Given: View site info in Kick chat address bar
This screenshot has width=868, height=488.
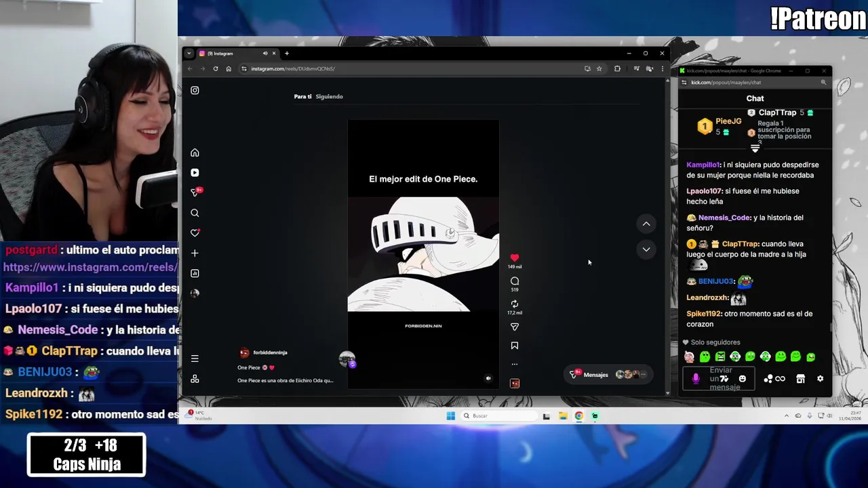Looking at the screenshot, I should pos(684,83).
